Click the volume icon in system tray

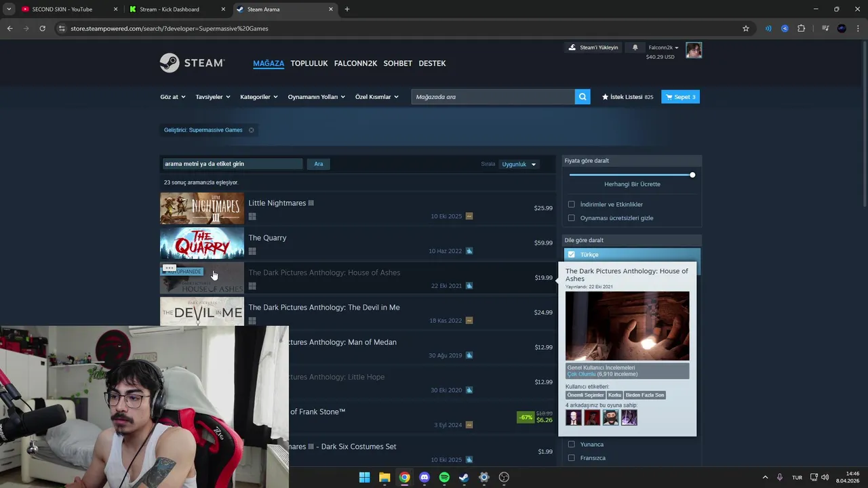pyautogui.click(x=825, y=477)
